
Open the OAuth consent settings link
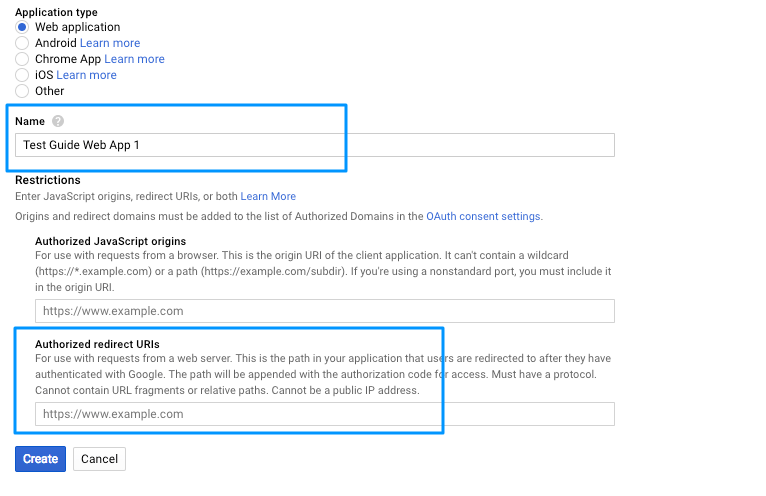tap(484, 216)
